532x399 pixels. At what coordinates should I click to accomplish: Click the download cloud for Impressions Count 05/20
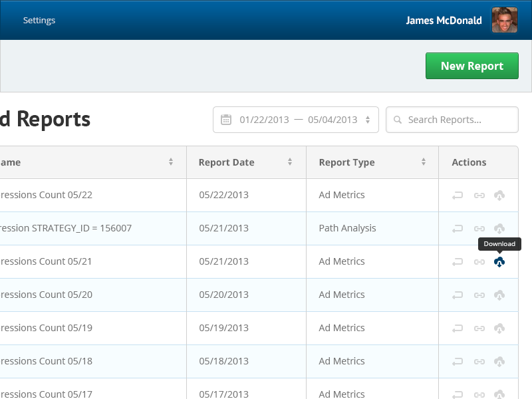pos(500,295)
